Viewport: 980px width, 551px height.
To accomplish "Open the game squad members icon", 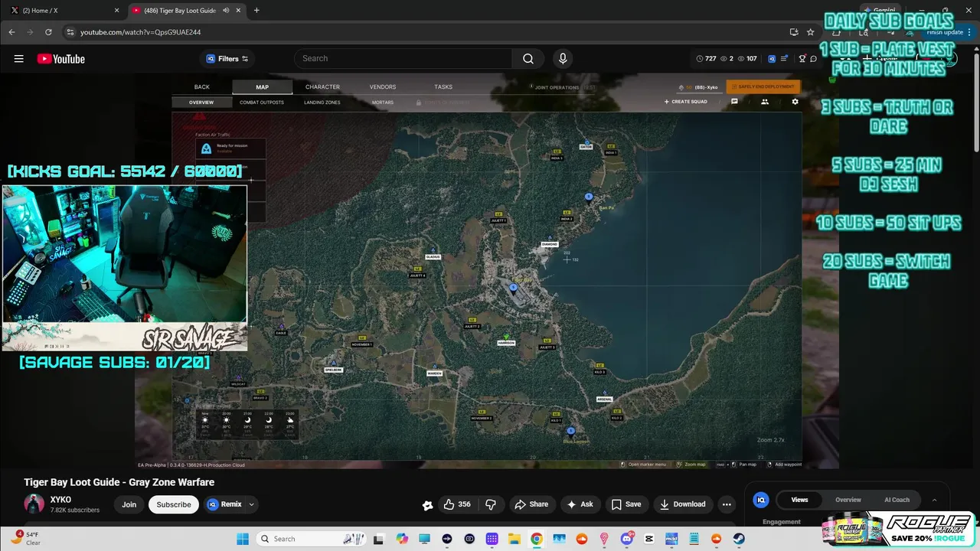I will tap(764, 102).
